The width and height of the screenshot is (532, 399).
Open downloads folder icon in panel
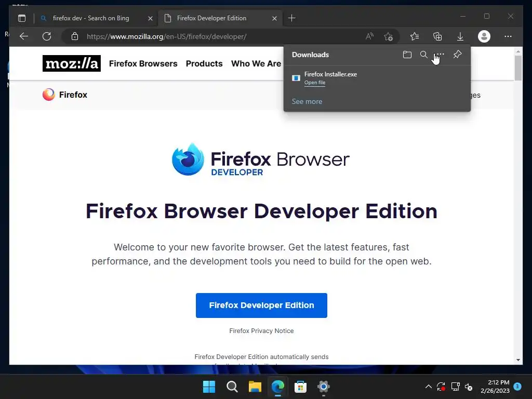click(407, 55)
